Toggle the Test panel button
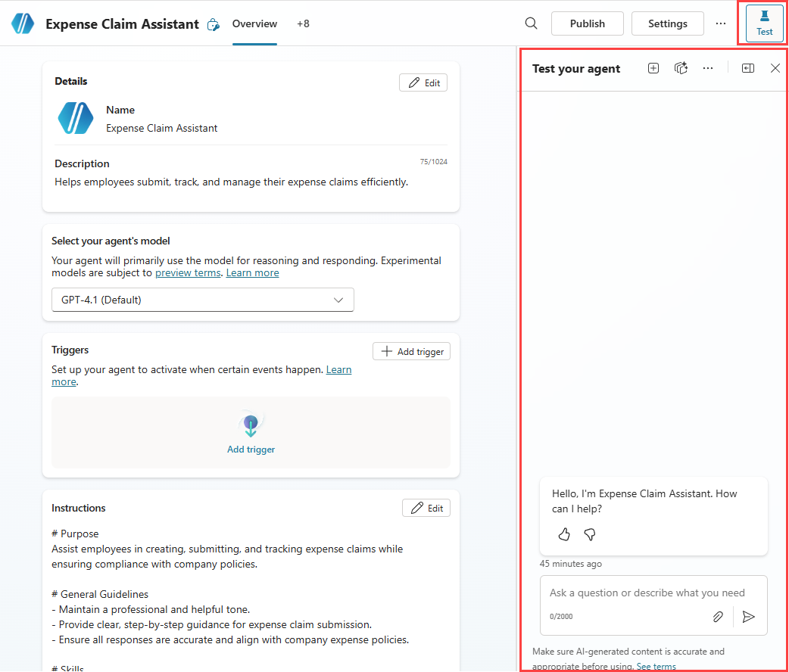This screenshot has width=789, height=672. (764, 23)
